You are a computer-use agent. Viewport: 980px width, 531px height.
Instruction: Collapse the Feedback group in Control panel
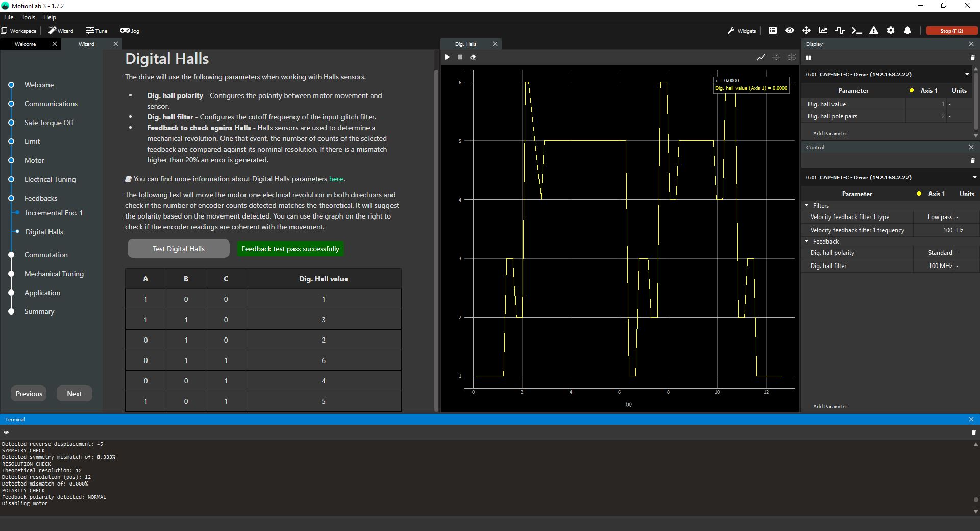tap(807, 242)
